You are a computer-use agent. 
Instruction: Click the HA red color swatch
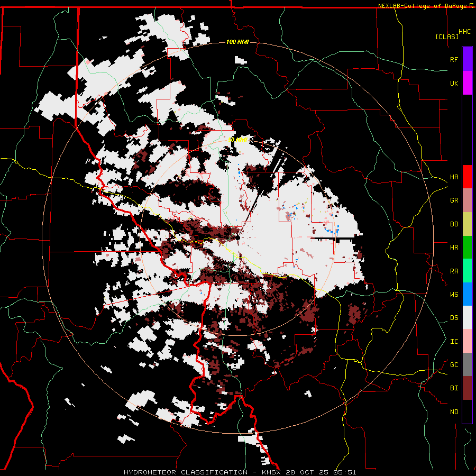point(467,177)
